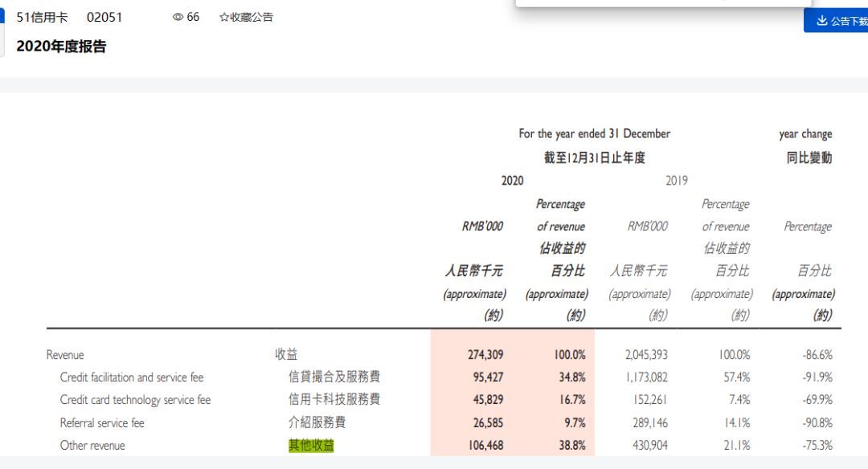This screenshot has width=868, height=469.
Task: Click the 2019 revenue value 2,045,393
Action: point(646,354)
